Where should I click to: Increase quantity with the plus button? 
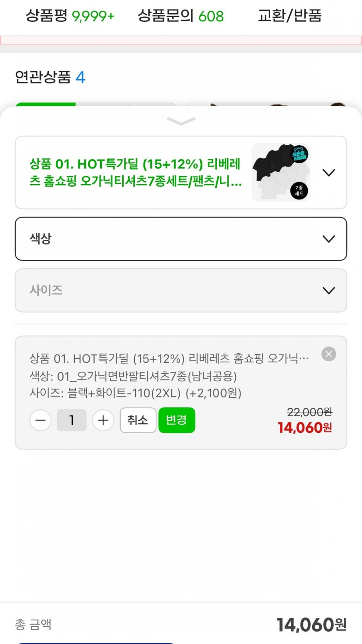103,420
